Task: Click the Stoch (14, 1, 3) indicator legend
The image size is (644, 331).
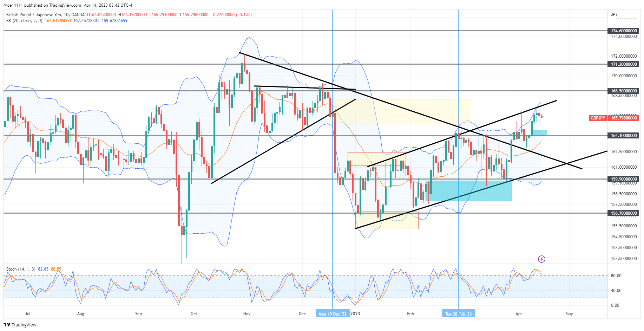Action: 21,269
